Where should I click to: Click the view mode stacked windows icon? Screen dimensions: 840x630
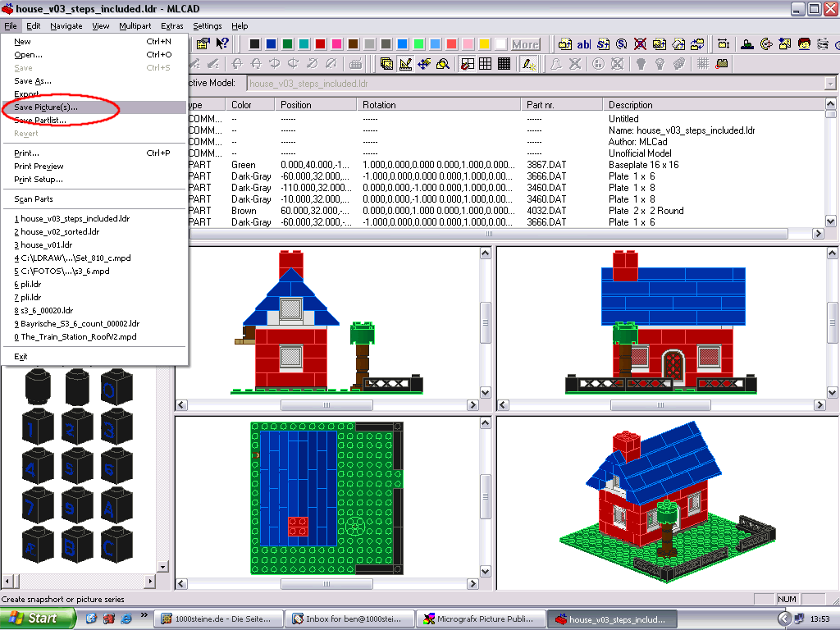tap(386, 64)
